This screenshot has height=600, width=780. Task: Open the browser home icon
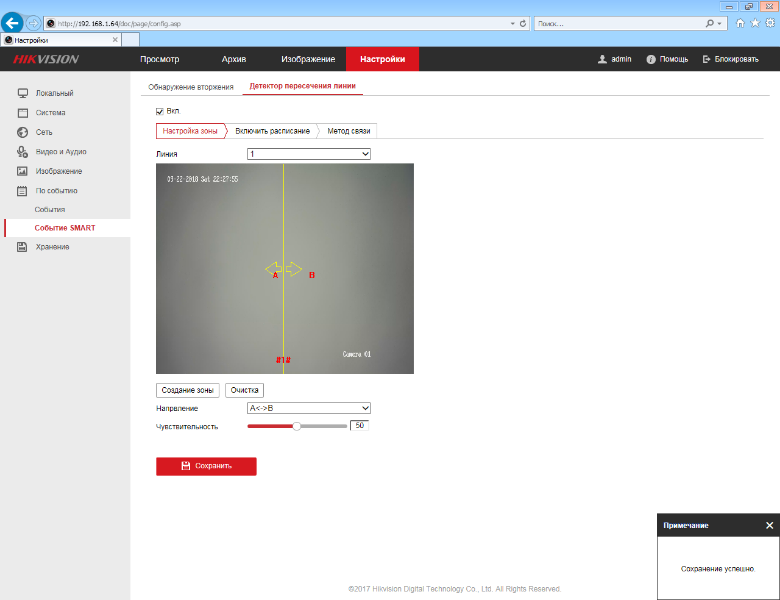740,23
